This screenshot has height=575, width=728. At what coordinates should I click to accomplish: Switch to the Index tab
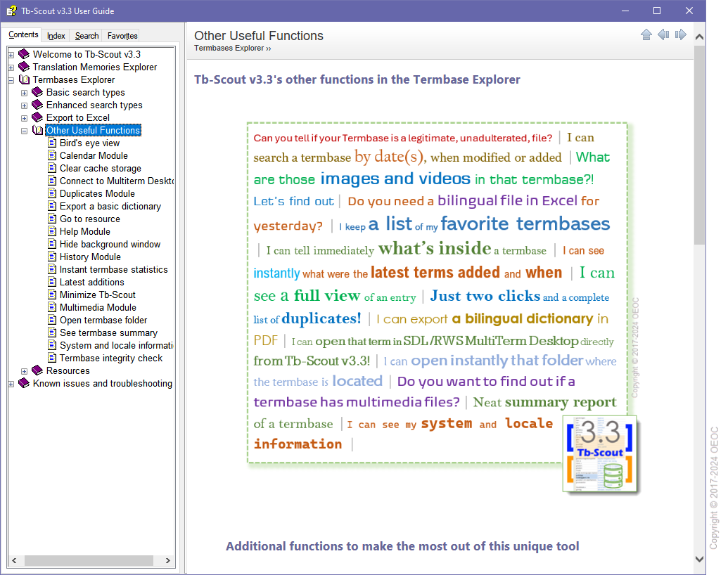tap(56, 36)
